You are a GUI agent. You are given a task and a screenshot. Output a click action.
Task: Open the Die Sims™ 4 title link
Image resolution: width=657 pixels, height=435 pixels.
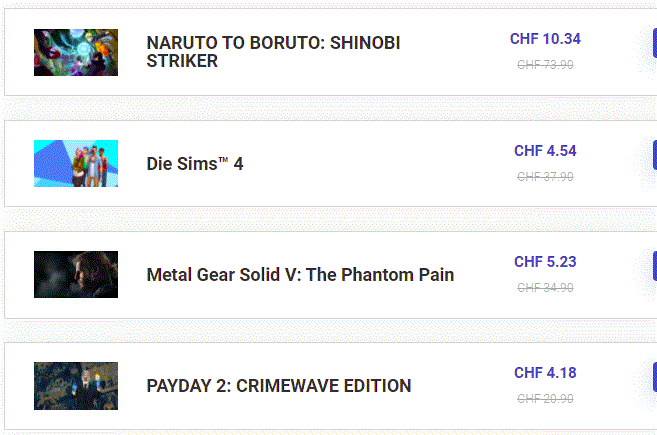coord(195,164)
